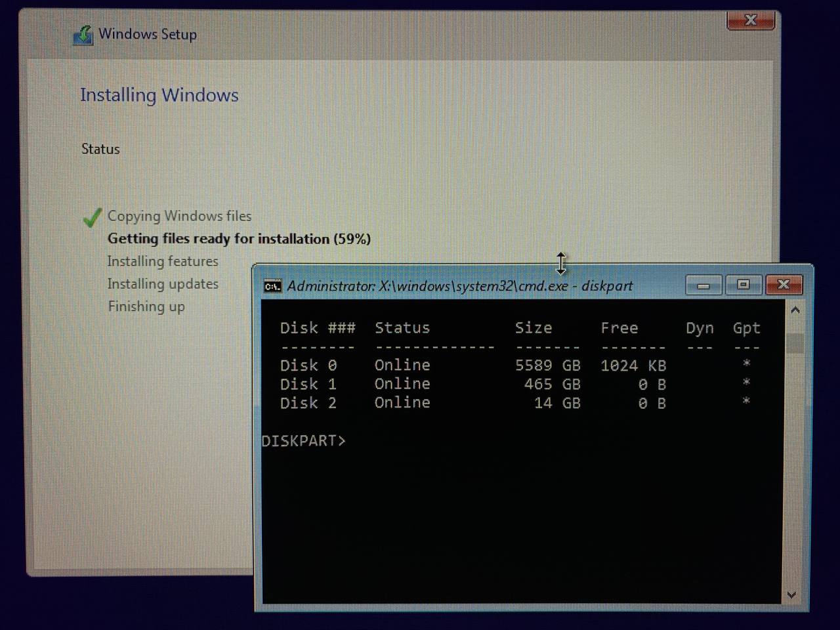This screenshot has width=840, height=630.
Task: Click the 'Installing updates' step text
Action: click(x=163, y=284)
